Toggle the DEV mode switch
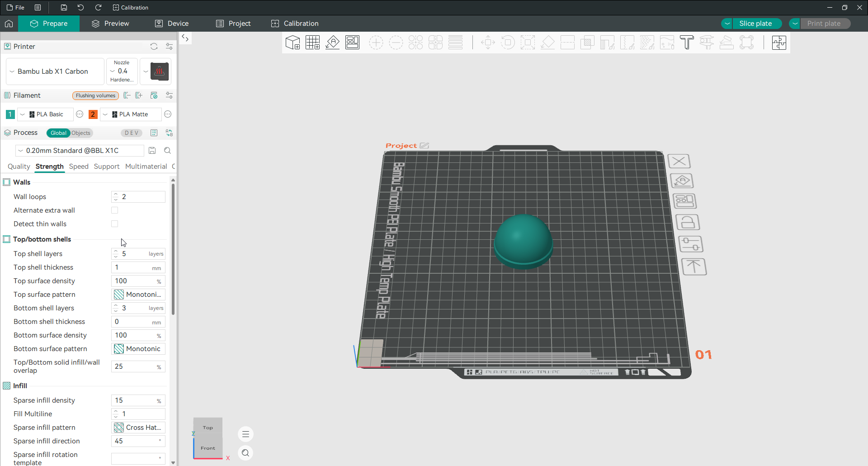This screenshot has width=868, height=466. tap(132, 133)
